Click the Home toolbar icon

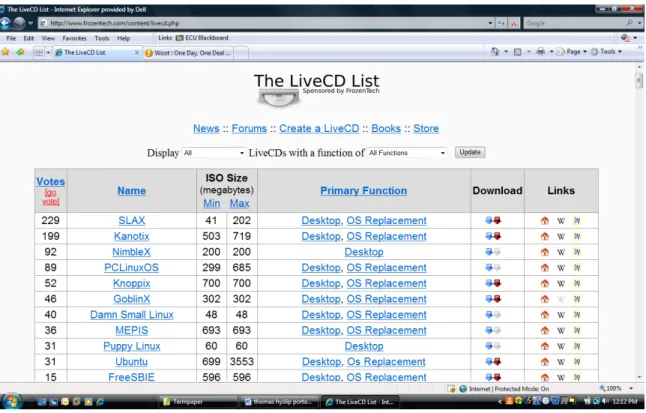(495, 52)
